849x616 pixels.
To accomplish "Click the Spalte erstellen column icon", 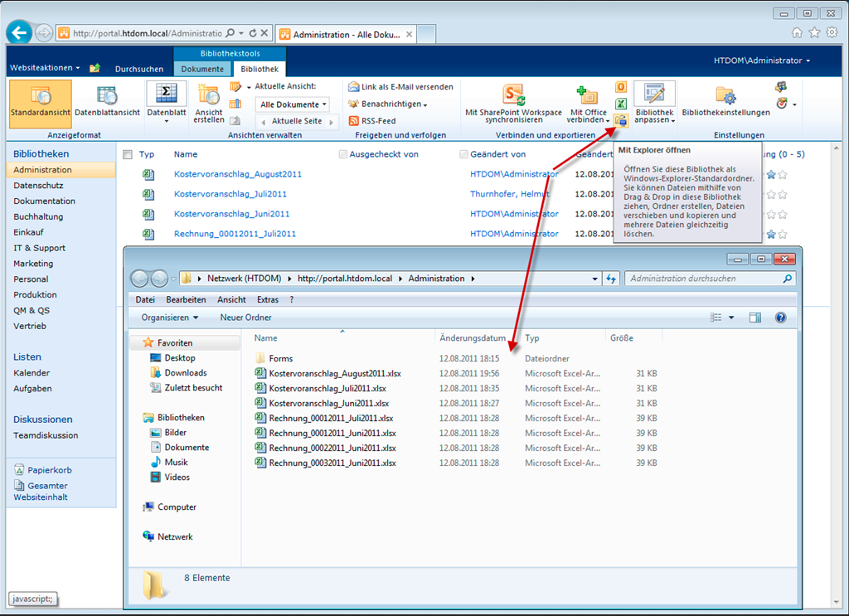I will (235, 104).
